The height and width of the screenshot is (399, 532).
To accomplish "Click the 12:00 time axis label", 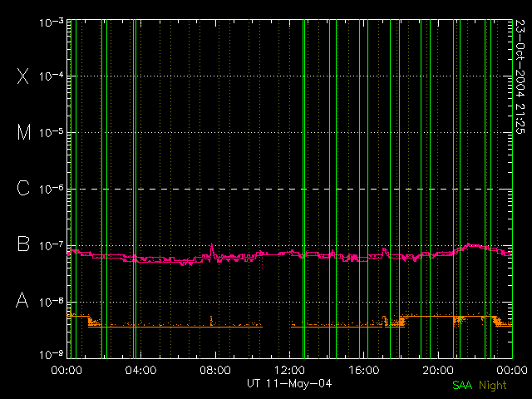I will point(289,370).
